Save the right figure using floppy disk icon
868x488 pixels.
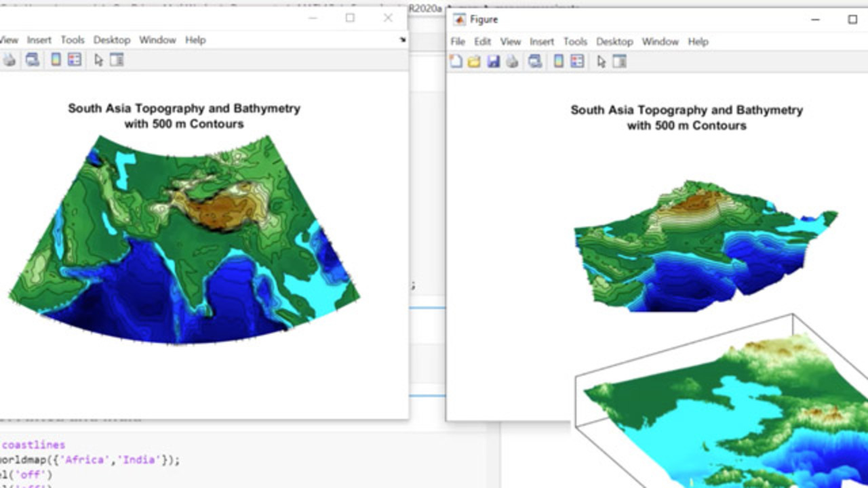[x=493, y=62]
